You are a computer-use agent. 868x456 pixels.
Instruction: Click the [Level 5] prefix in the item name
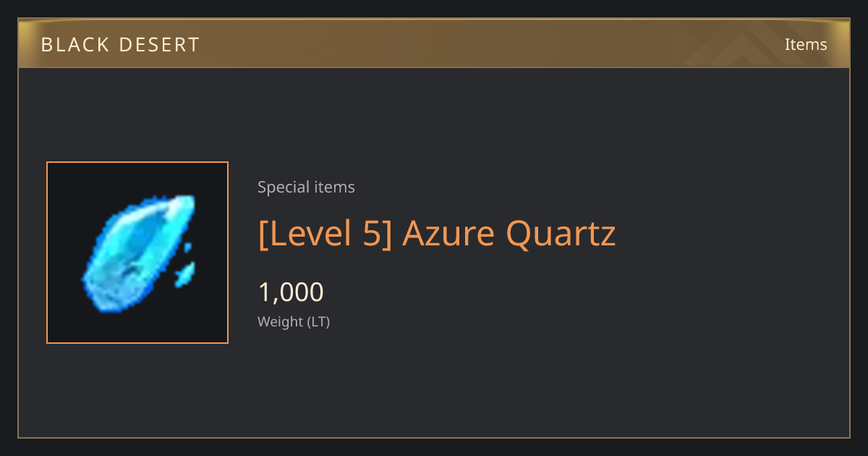[x=325, y=234]
